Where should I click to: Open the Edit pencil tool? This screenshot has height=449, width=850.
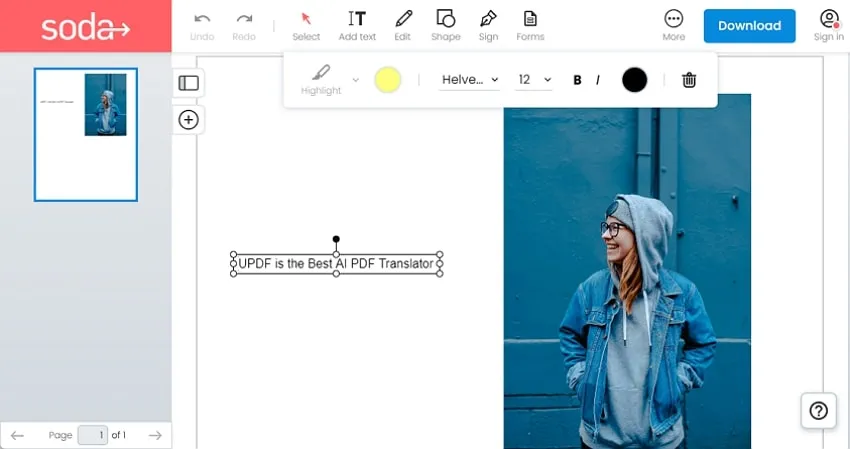[403, 27]
